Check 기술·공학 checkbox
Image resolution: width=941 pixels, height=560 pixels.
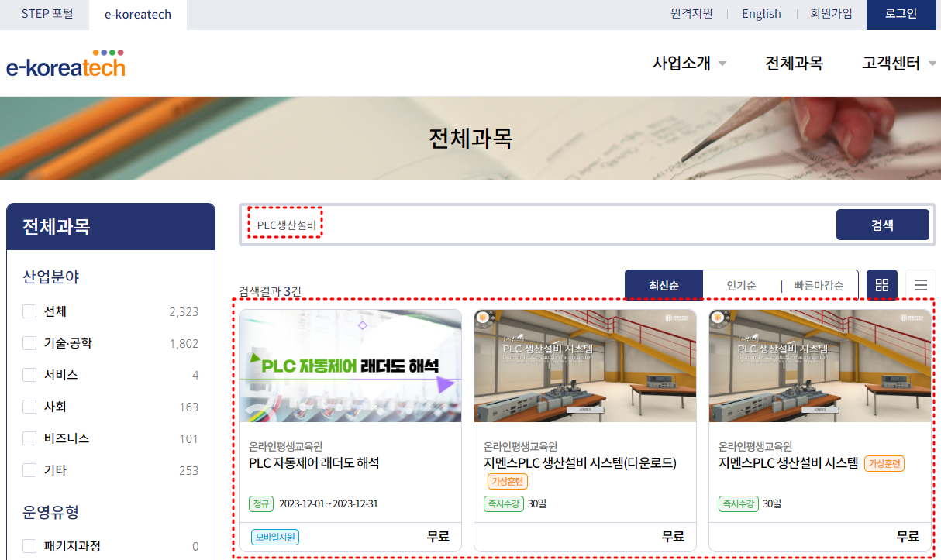[29, 343]
